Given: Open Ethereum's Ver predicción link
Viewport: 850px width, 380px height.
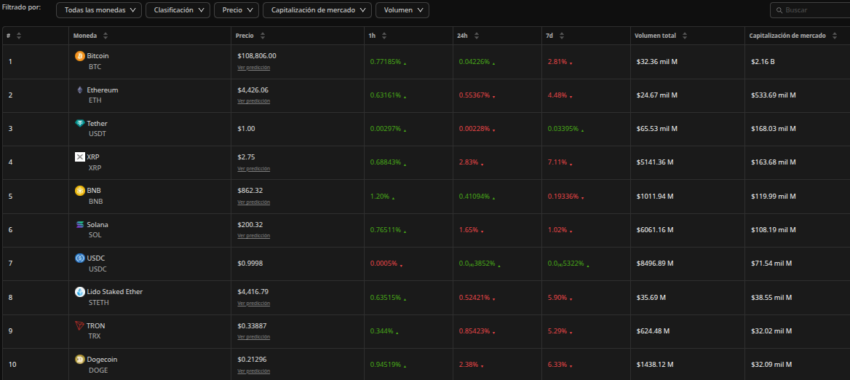Looking at the screenshot, I should 254,101.
